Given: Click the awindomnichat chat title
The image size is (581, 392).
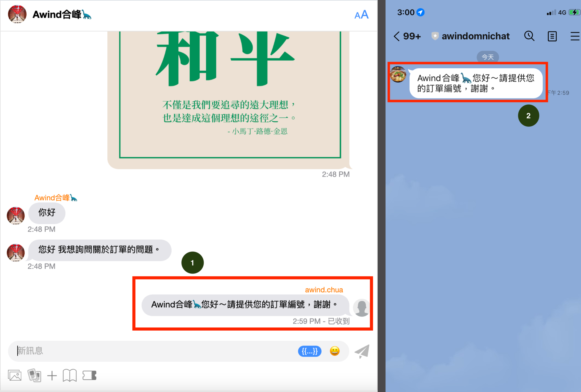Looking at the screenshot, I should point(475,36).
